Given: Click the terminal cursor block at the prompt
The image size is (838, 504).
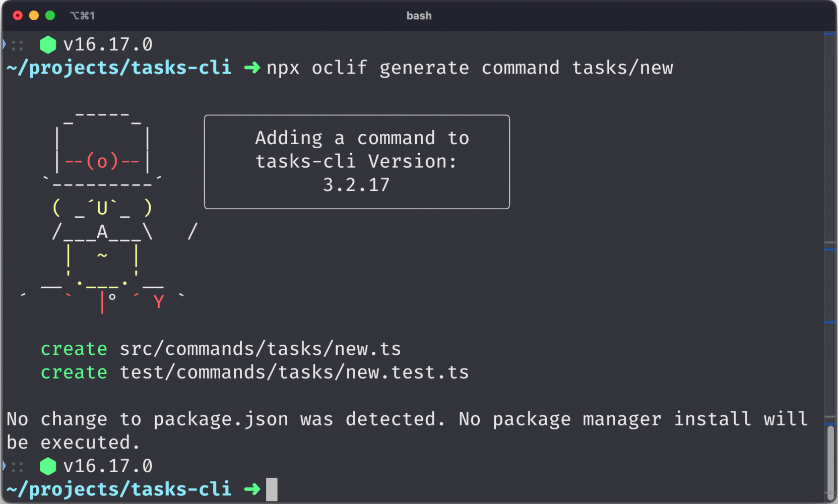Looking at the screenshot, I should click(272, 489).
